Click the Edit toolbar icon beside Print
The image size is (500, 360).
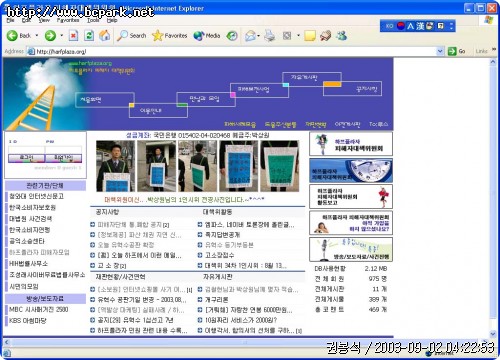coord(287,35)
